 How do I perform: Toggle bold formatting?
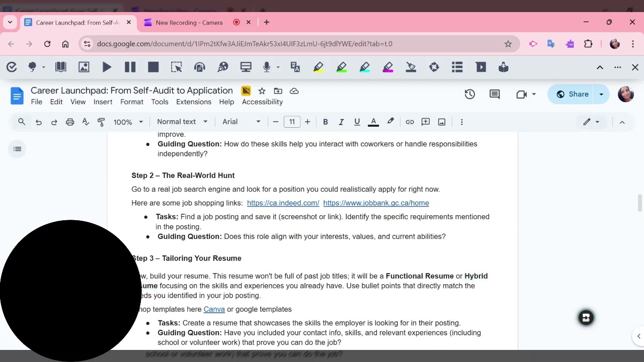325,122
